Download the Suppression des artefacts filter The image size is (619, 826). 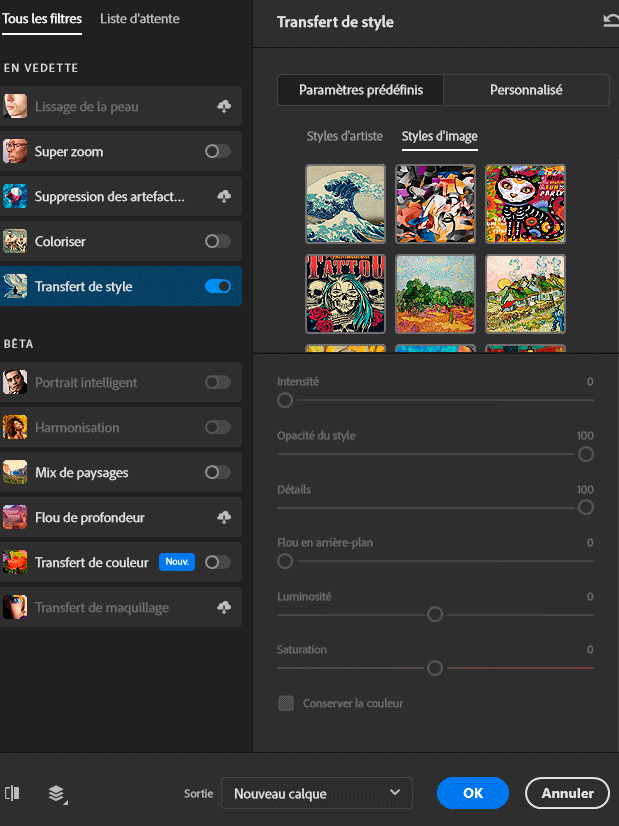point(224,197)
